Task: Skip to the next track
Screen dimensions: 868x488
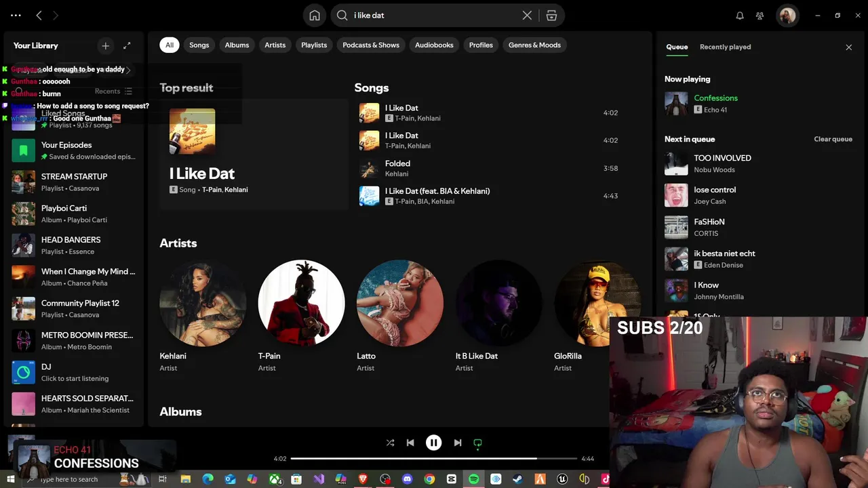Action: click(x=458, y=443)
